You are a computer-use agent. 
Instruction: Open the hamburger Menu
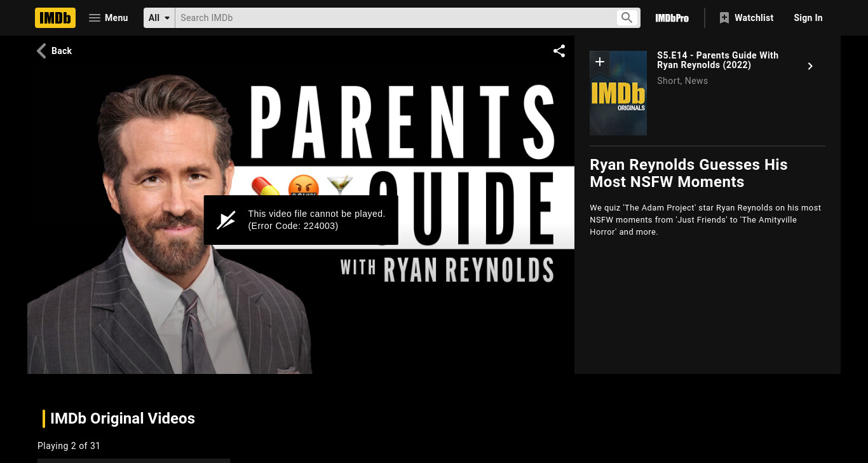point(108,18)
